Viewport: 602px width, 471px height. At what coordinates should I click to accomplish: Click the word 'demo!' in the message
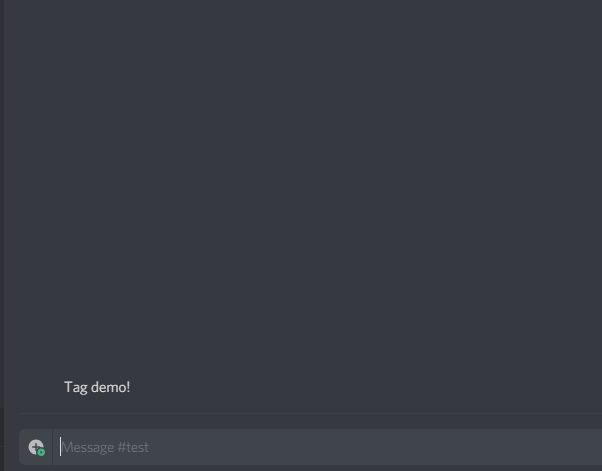[x=111, y=387]
